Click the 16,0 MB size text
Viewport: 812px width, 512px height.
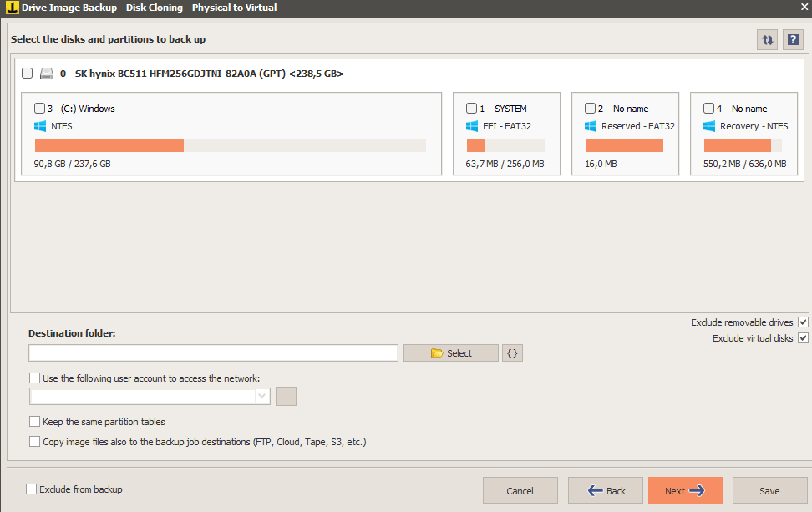pos(601,164)
